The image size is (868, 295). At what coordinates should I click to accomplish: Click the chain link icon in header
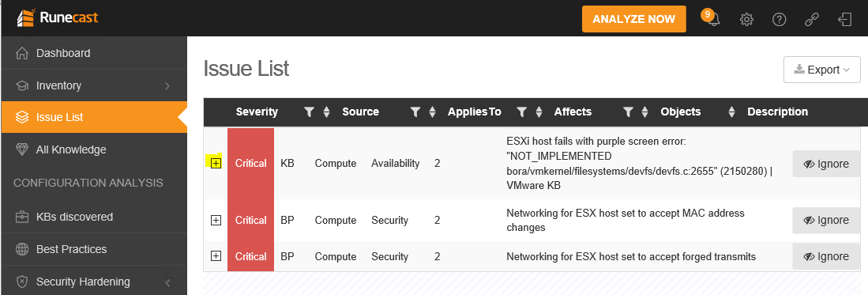tap(812, 20)
